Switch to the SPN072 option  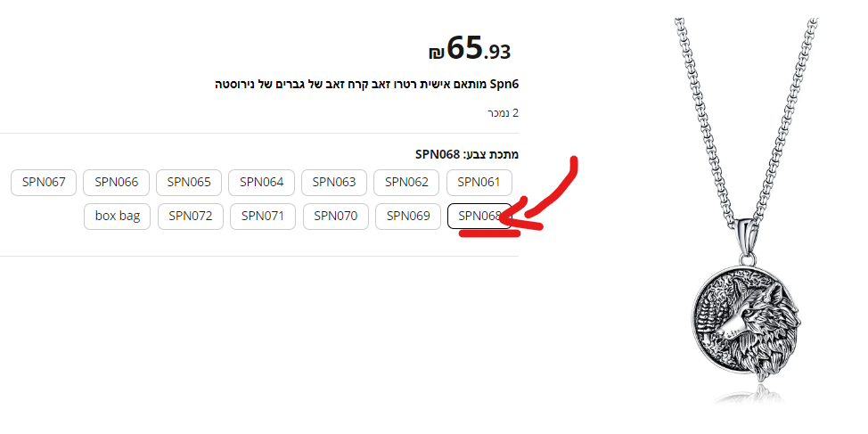point(190,216)
